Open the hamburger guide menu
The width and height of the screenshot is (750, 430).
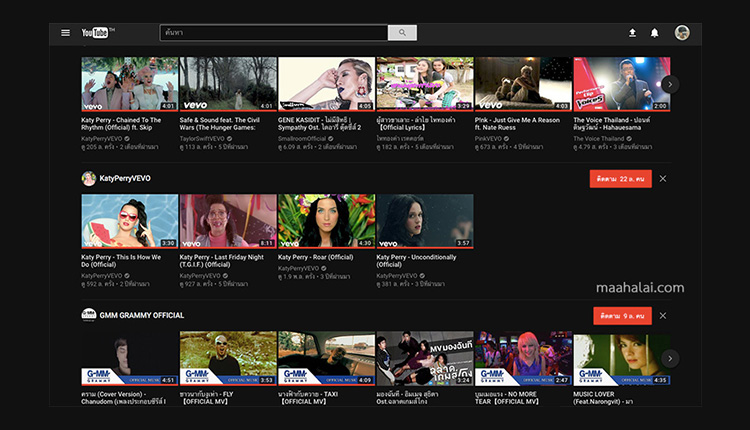coord(66,33)
